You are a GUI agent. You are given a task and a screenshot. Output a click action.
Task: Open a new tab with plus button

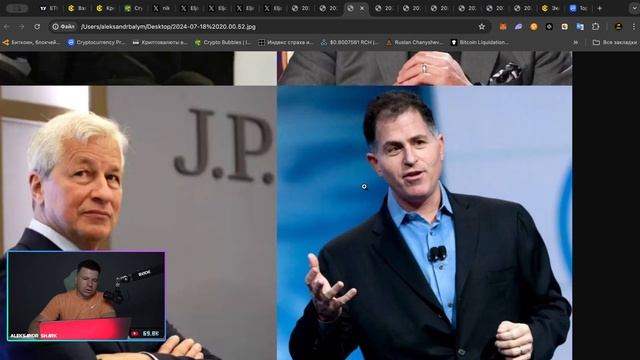tap(600, 8)
